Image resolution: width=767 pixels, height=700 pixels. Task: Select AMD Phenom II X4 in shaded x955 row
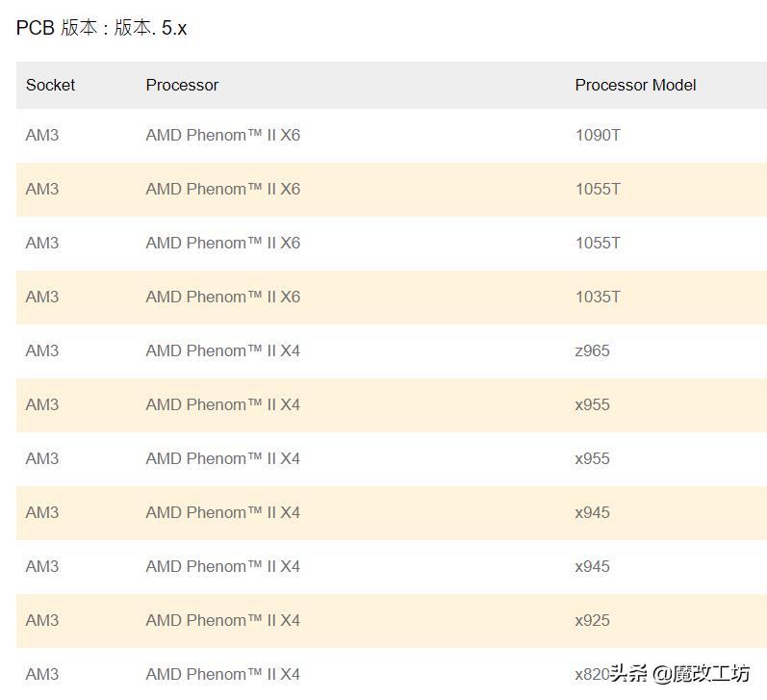pos(223,404)
